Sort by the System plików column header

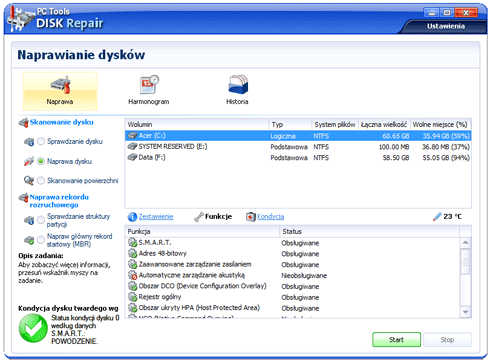(x=335, y=125)
